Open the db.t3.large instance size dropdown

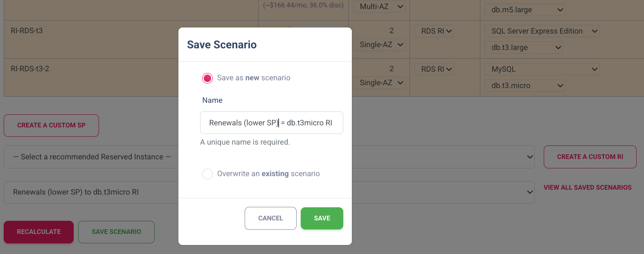point(523,47)
